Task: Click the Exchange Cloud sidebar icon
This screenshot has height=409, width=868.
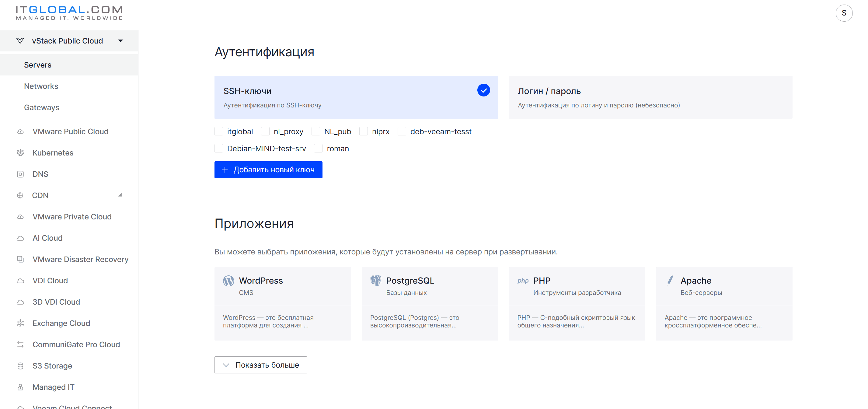Action: (20, 323)
